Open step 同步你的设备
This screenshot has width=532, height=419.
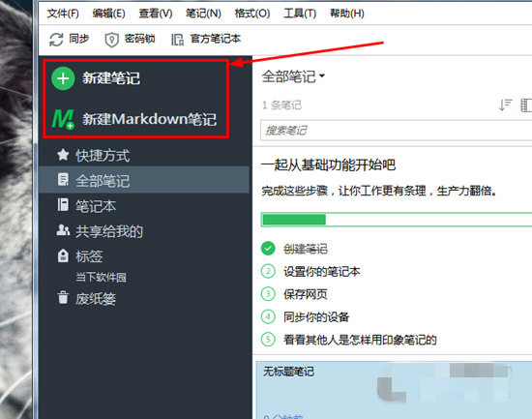[316, 317]
